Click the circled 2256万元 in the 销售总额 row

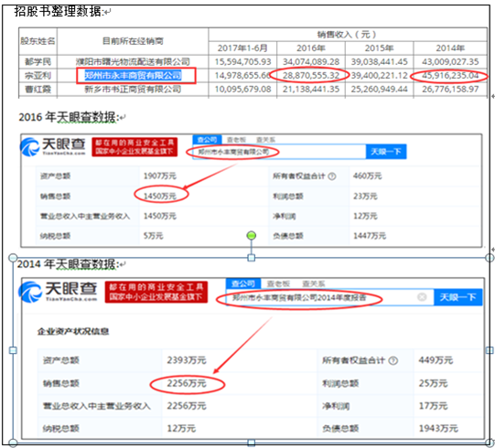[x=187, y=383]
